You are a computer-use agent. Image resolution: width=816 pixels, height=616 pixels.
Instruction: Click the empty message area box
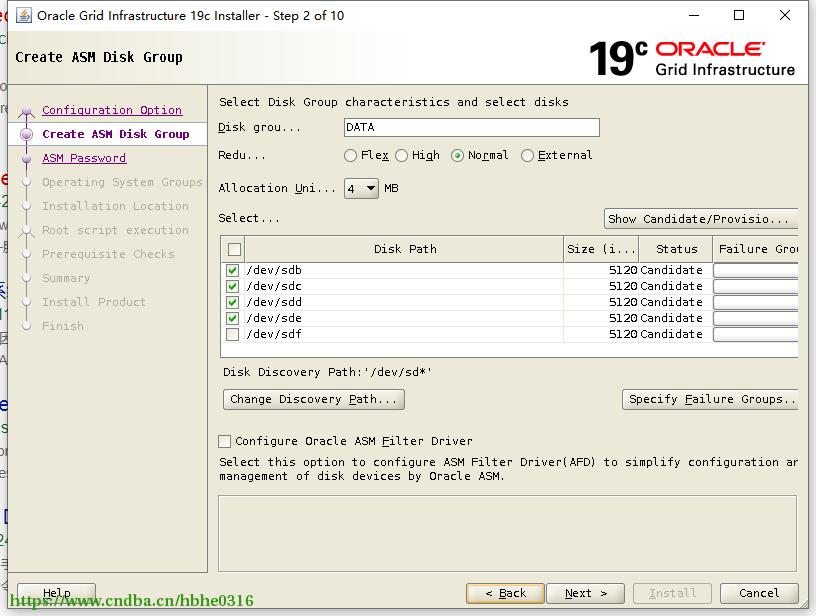click(507, 534)
